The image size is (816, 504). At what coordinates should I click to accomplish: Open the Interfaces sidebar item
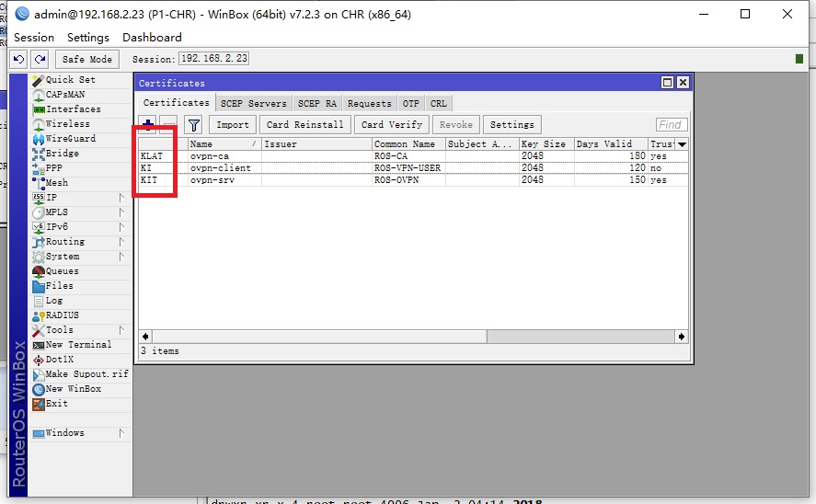(x=73, y=109)
